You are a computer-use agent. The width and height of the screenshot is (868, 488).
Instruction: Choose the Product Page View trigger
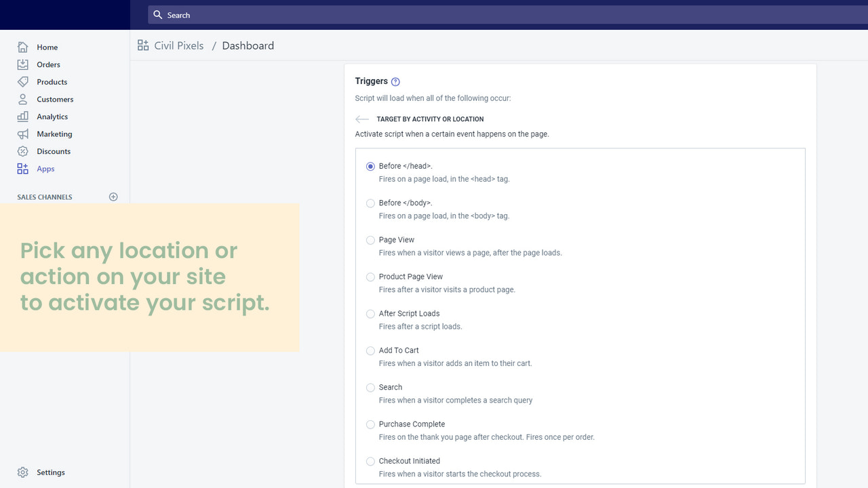(x=370, y=277)
